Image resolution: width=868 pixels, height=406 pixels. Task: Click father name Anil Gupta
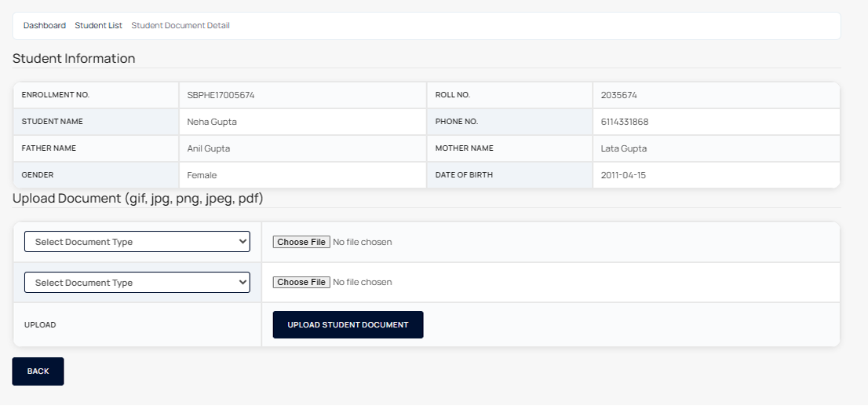[x=209, y=148]
